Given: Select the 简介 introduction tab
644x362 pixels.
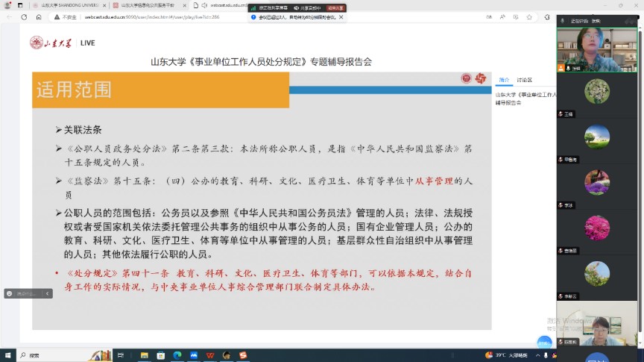Looking at the screenshot, I should 504,80.
